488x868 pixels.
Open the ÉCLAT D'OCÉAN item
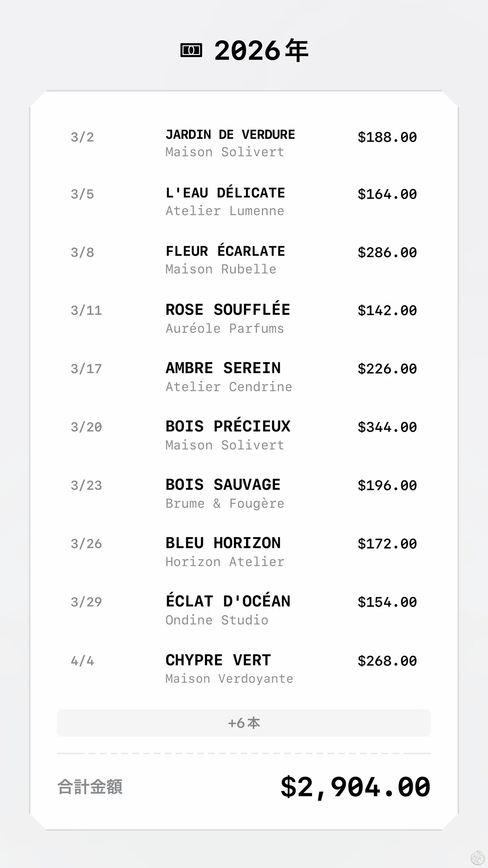[244, 610]
